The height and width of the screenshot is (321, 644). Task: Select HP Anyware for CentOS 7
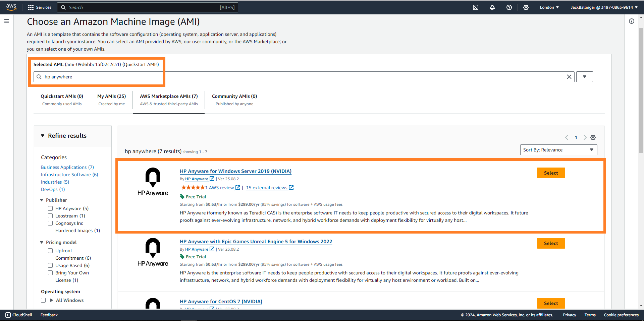(551, 303)
